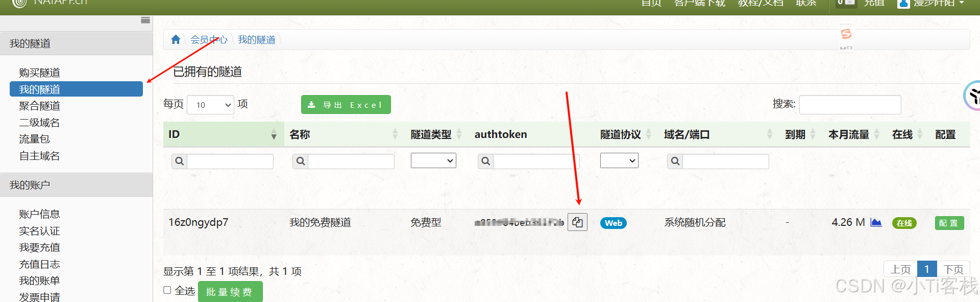Open 二级域名 in sidebar
Image resolution: width=980 pixels, height=302 pixels.
(40, 123)
